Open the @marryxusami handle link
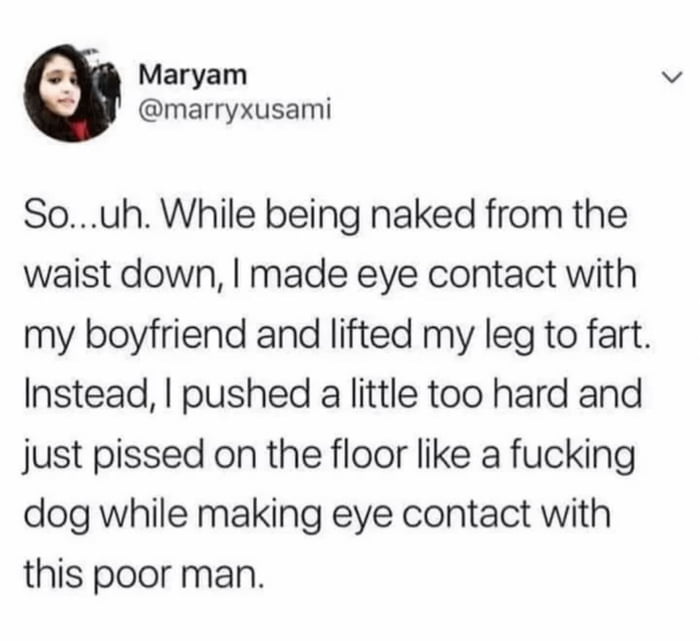700x641 pixels. 235,110
